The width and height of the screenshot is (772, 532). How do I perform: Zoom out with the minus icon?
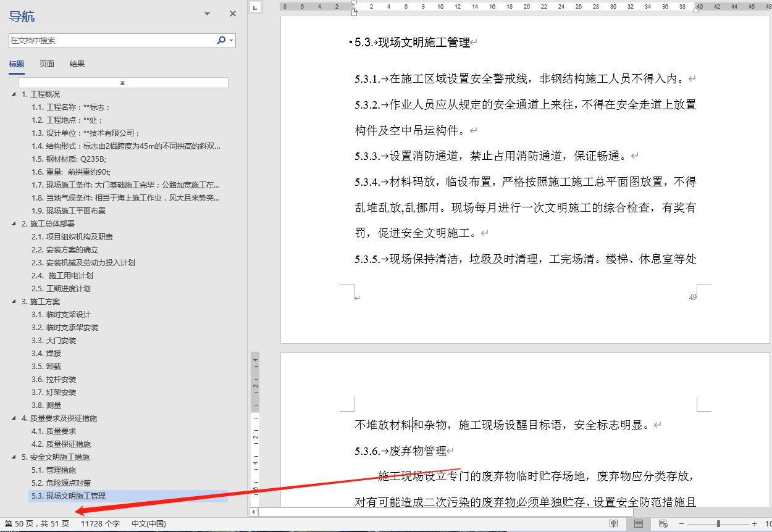[x=681, y=523]
